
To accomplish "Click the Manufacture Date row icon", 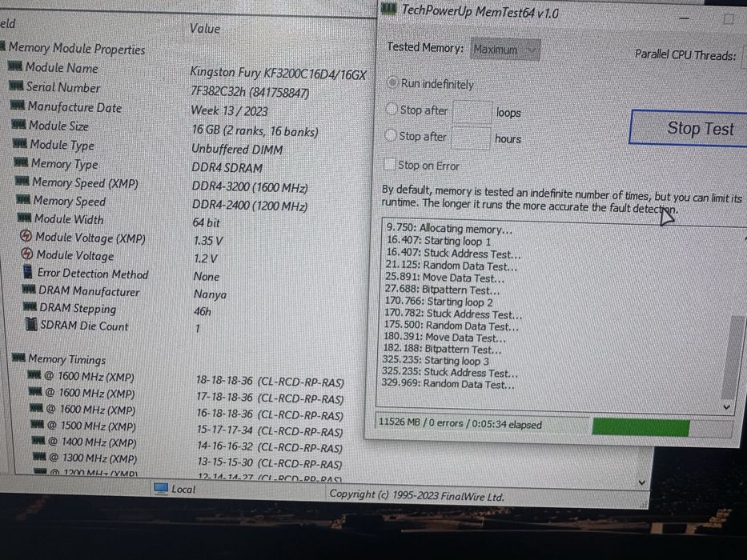I will [x=18, y=105].
